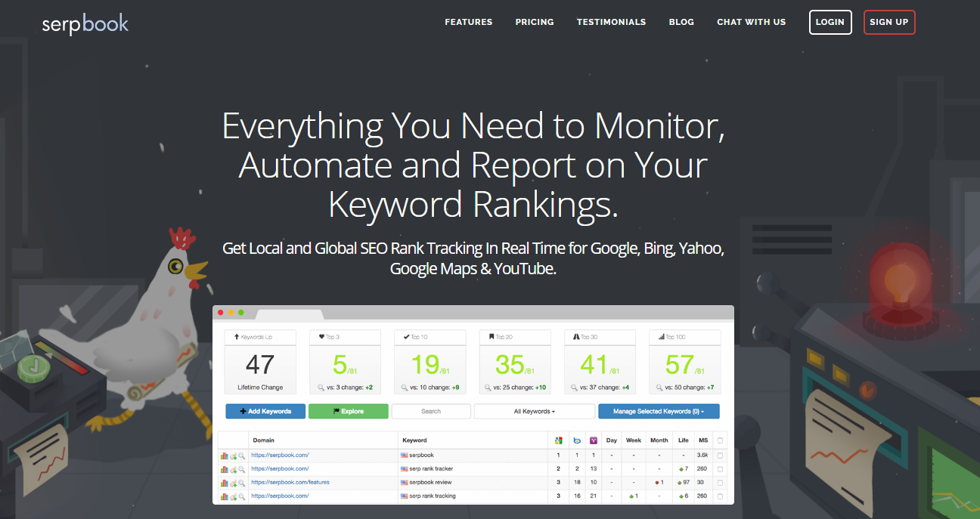Open bar chart icon for serpbook keyword row
The height and width of the screenshot is (519, 980).
click(224, 456)
